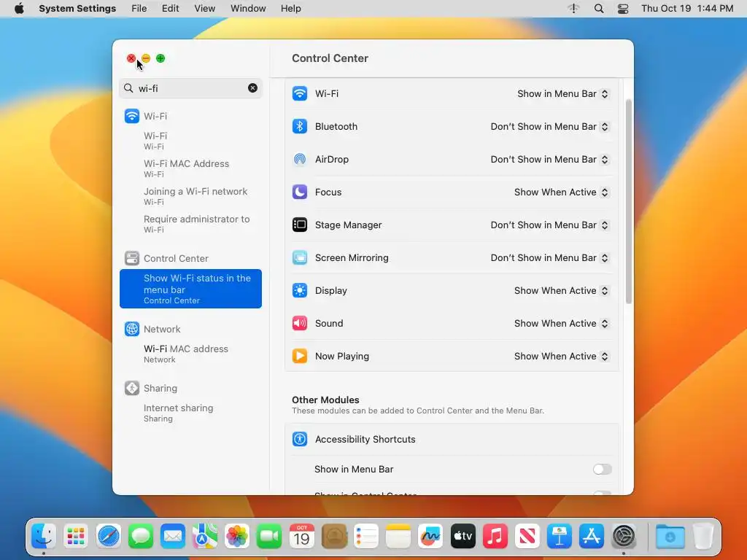Click the wi-fi search field
Image resolution: width=747 pixels, height=560 pixels.
tap(190, 88)
